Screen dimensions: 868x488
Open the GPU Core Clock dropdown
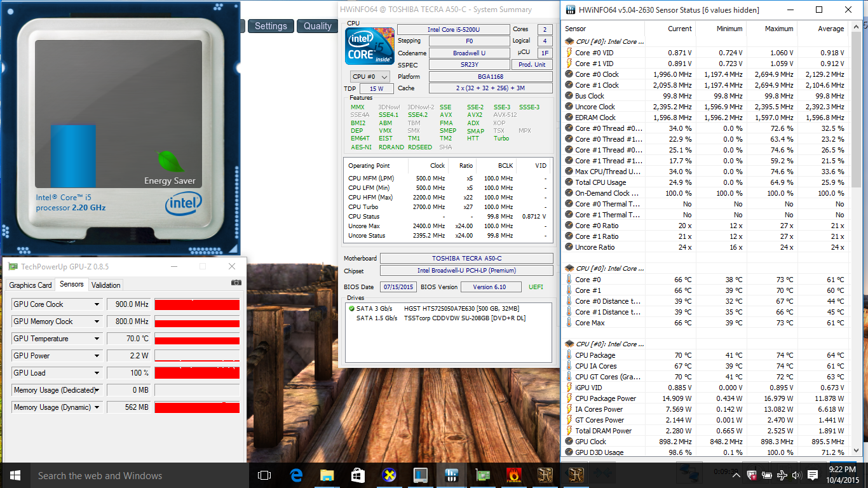click(97, 304)
